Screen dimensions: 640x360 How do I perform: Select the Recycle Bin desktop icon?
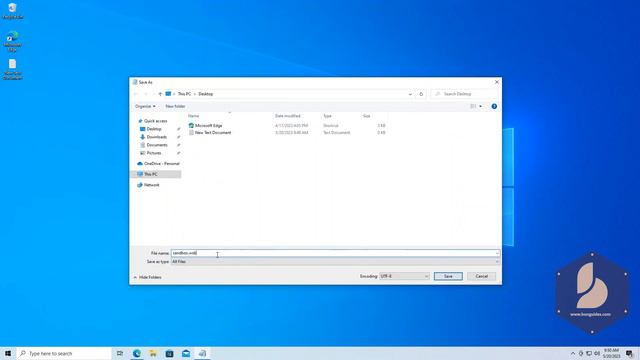12,11
